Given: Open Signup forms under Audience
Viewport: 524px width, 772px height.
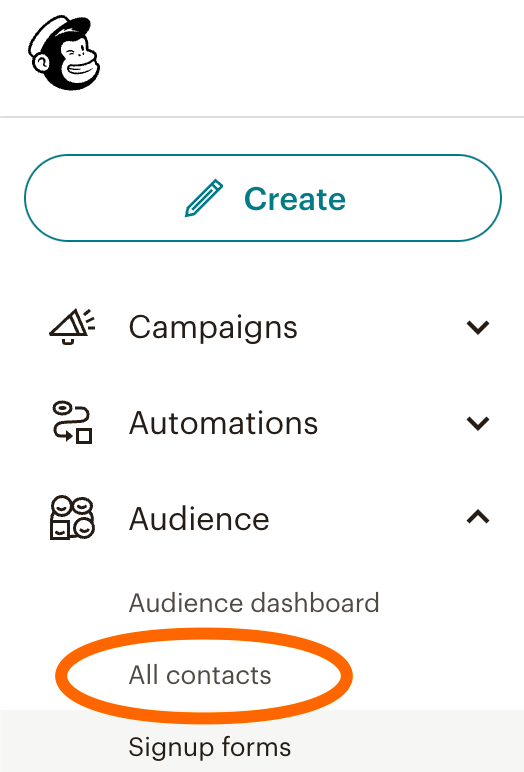Looking at the screenshot, I should [x=209, y=747].
